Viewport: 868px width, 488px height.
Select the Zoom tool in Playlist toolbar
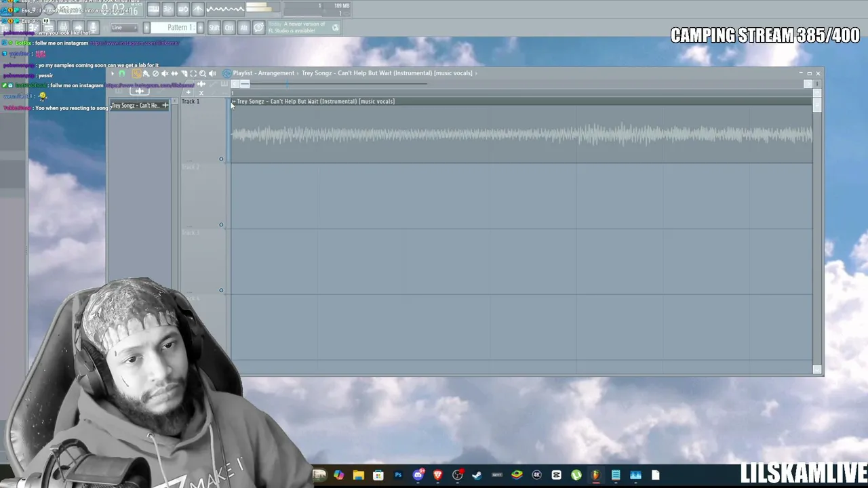click(x=203, y=73)
